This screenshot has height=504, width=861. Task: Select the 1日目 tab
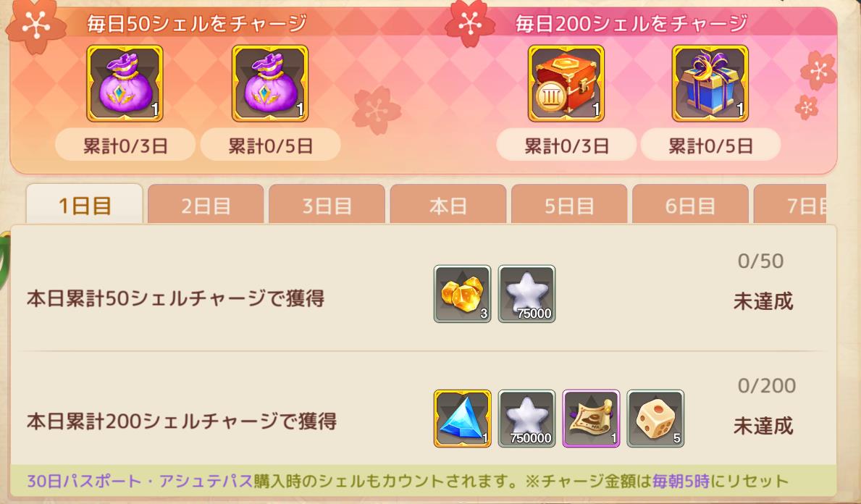click(x=85, y=204)
